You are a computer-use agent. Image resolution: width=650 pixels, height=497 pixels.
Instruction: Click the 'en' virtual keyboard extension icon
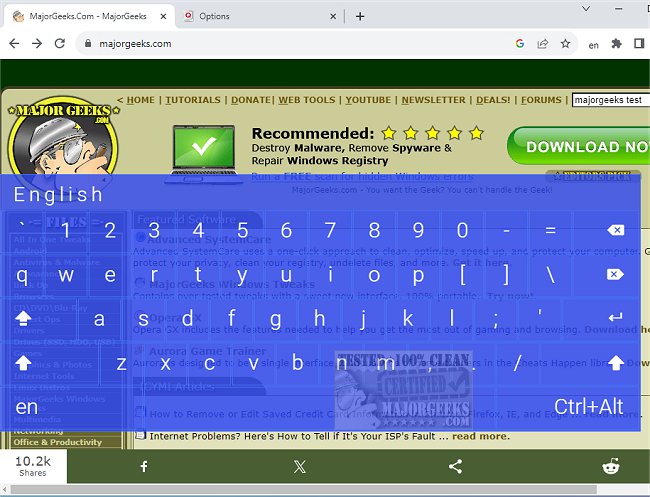(x=594, y=45)
